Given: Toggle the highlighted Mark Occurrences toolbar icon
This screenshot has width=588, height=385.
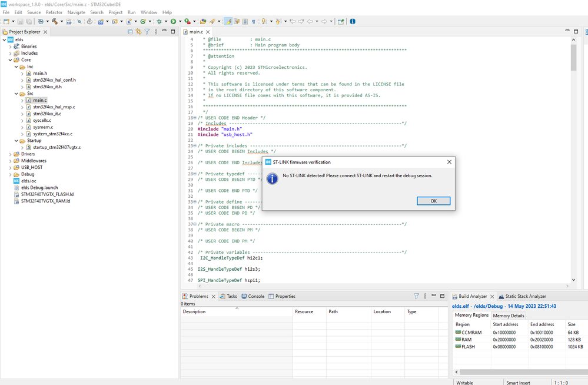Looking at the screenshot, I should 228,22.
